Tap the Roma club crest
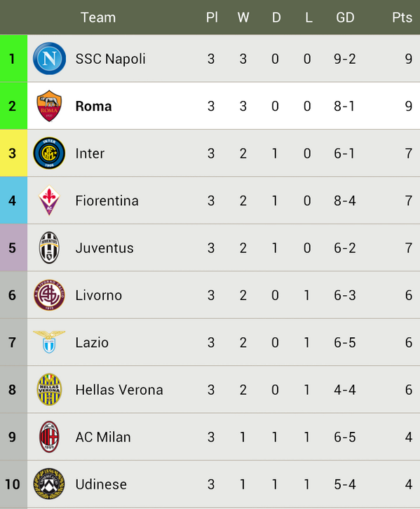420x509 pixels. pyautogui.click(x=49, y=106)
